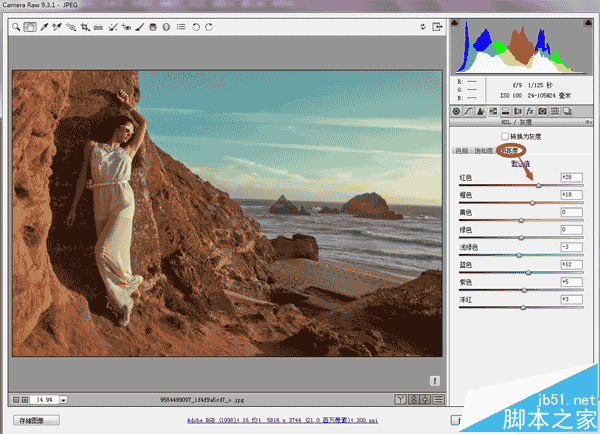Viewport: 600px width, 434px height.
Task: Open the HSL panel options menu
Action: [589, 122]
